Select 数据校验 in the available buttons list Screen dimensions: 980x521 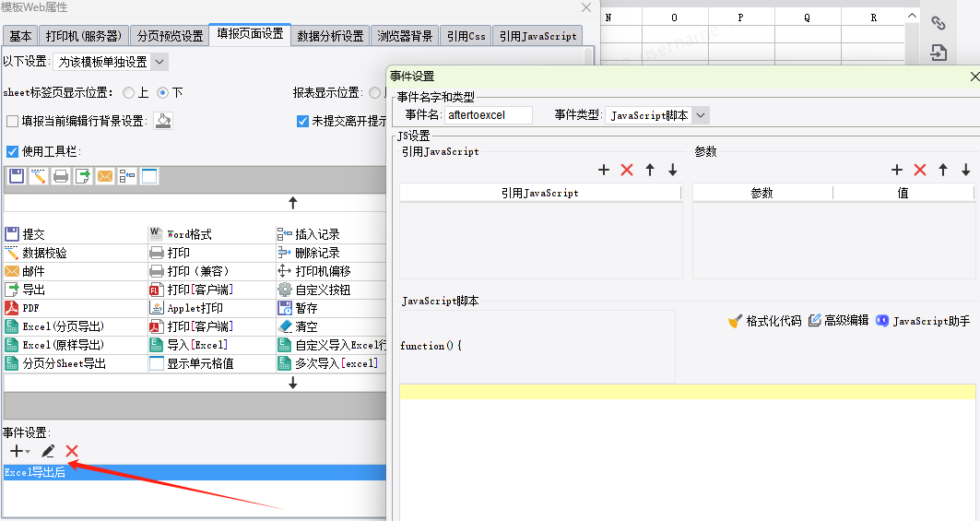pyautogui.click(x=36, y=253)
